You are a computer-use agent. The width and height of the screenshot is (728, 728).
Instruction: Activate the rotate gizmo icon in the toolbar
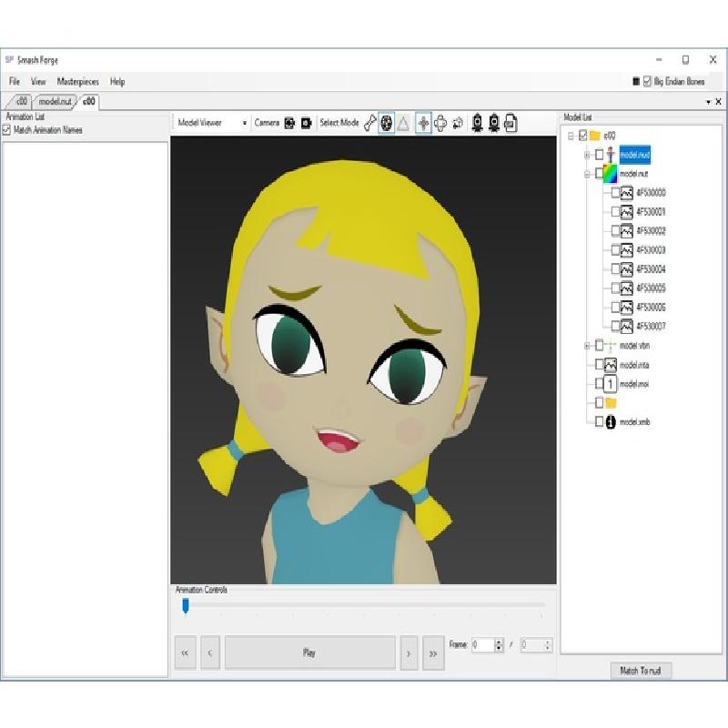(x=440, y=124)
